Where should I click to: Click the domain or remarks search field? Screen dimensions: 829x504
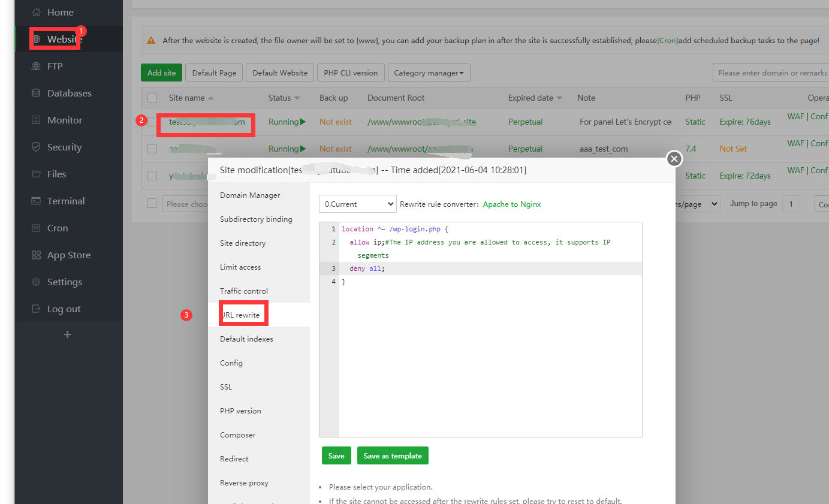tap(771, 73)
